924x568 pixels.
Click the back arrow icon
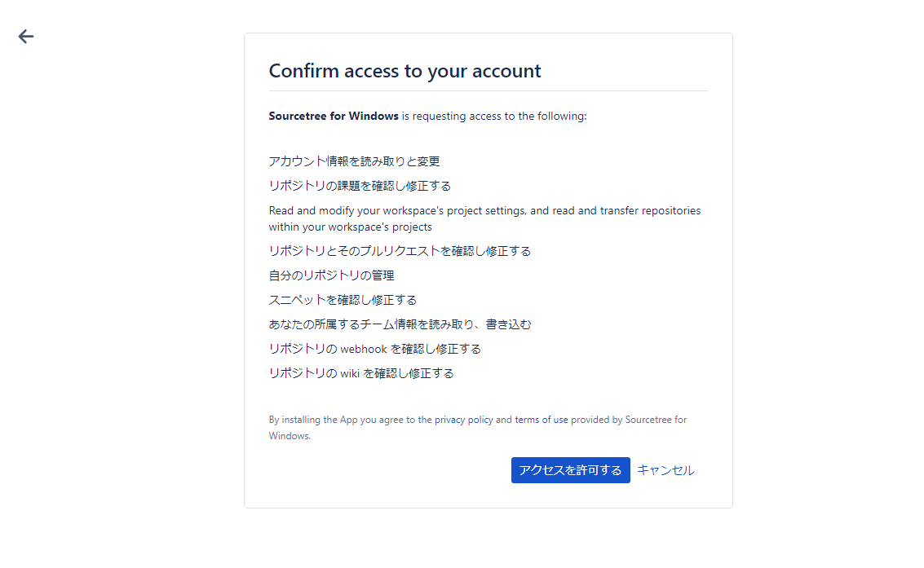(26, 36)
